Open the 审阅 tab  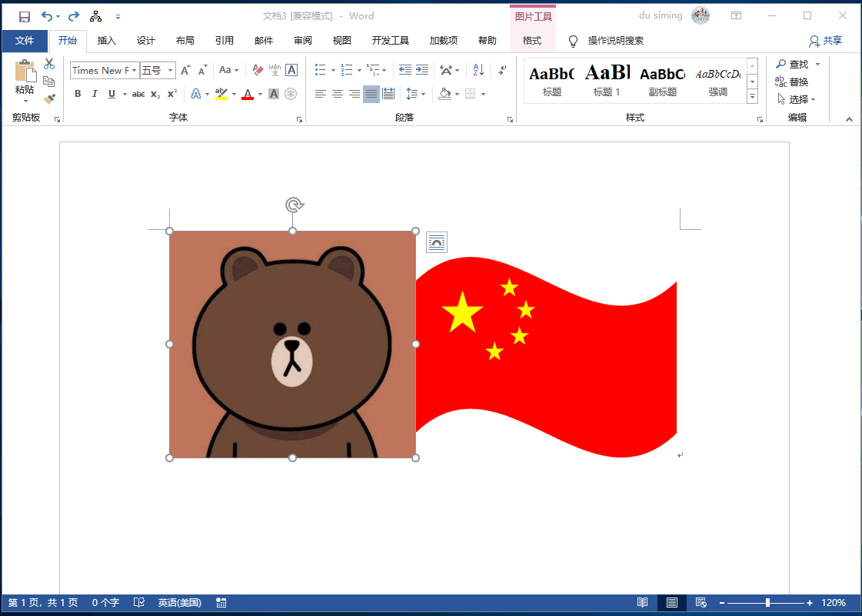302,41
